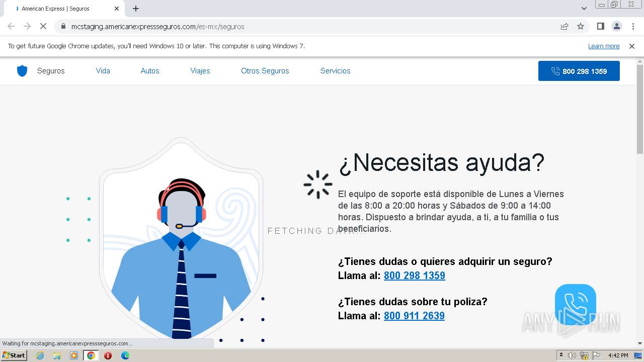The height and width of the screenshot is (362, 644).
Task: Open the volume control tray icon
Action: (572, 355)
